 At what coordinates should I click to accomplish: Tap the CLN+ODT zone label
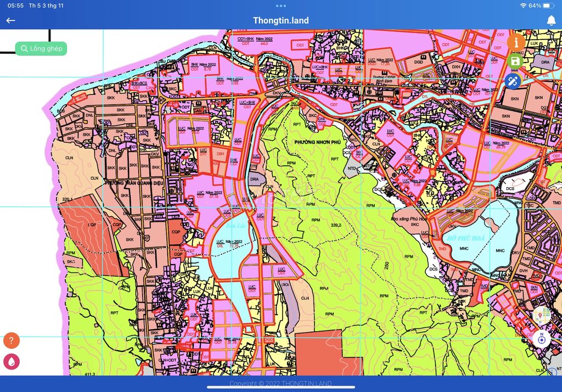point(167,360)
